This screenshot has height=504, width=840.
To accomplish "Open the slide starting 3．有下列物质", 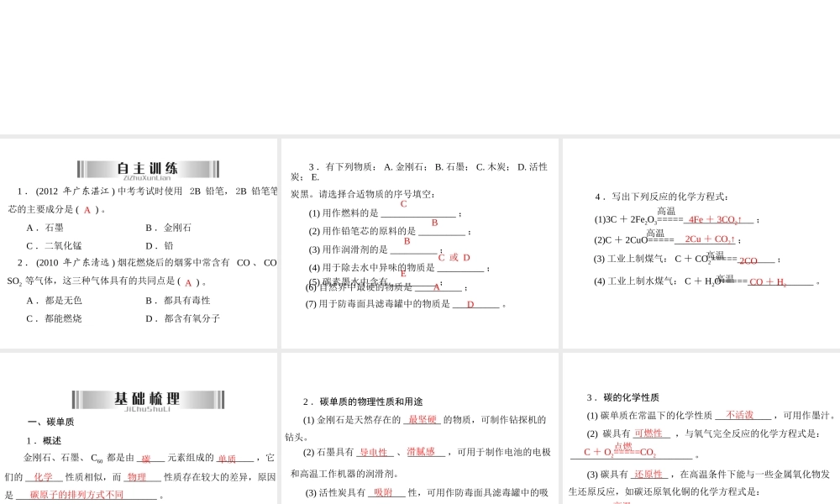I will 420,244.
